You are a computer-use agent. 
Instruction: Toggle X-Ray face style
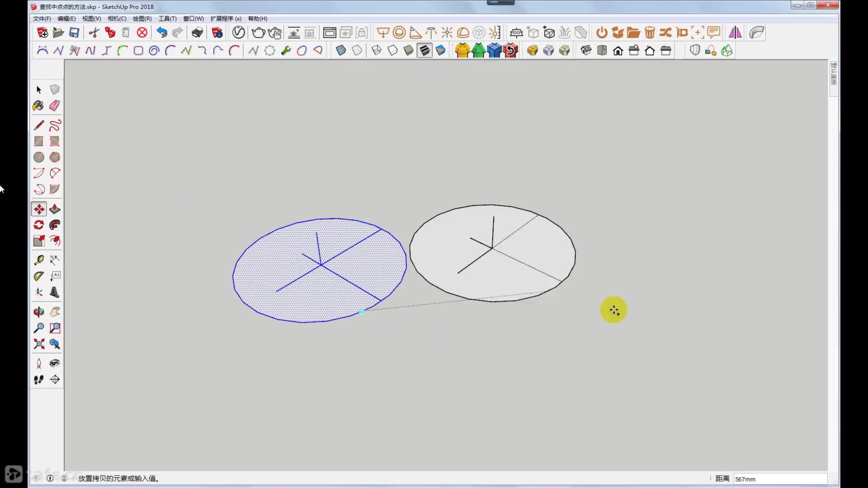[x=341, y=51]
